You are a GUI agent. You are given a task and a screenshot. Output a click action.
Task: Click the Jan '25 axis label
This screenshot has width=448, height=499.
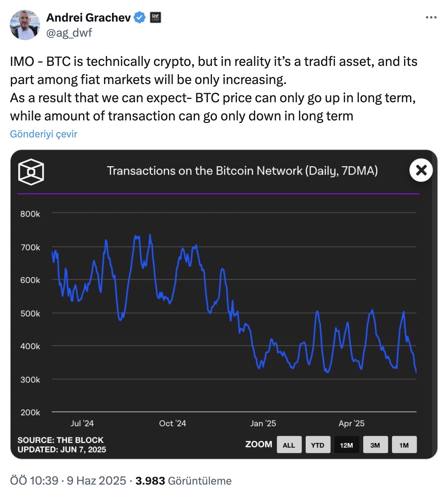coord(263,423)
